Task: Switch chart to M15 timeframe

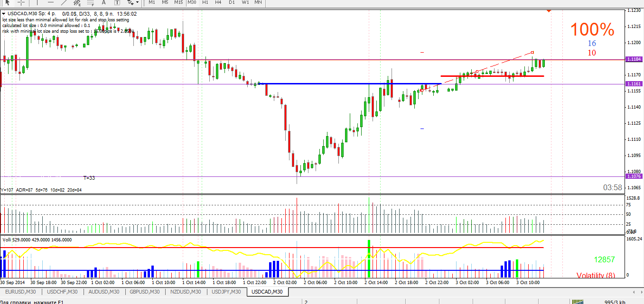Action: click(x=178, y=2)
